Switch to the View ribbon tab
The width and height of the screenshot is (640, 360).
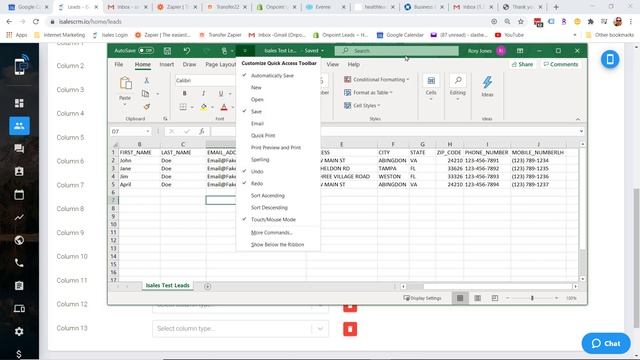click(333, 64)
